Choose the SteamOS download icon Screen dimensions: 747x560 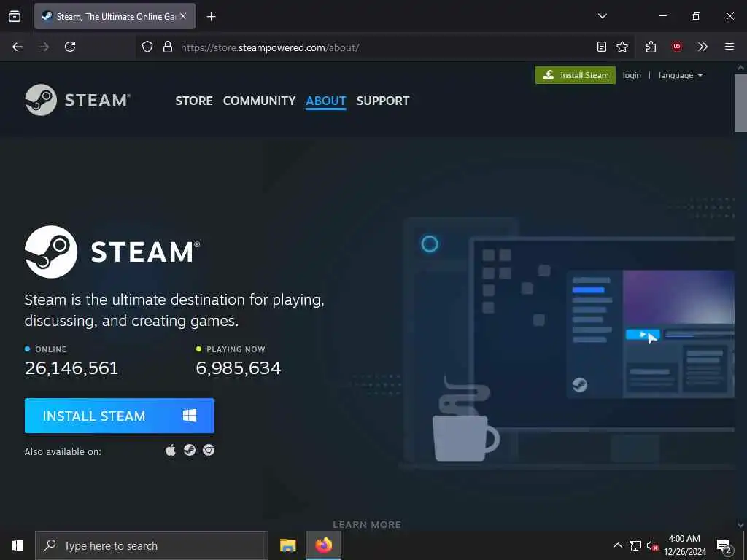(190, 450)
